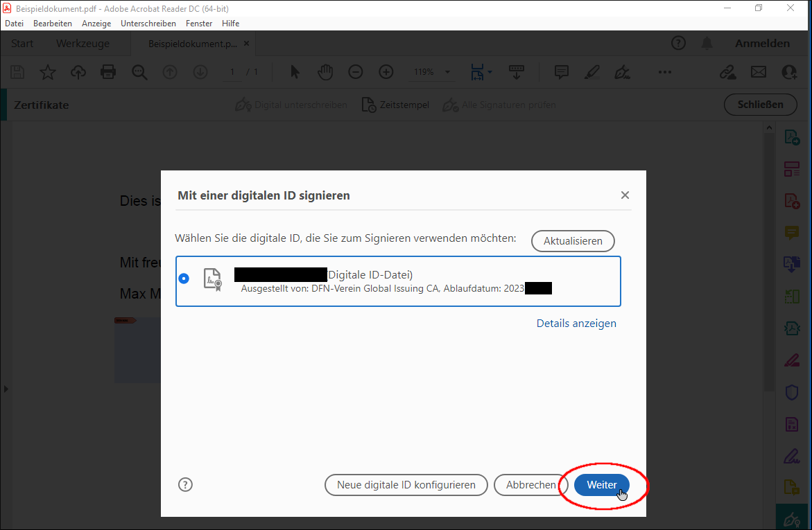The width and height of the screenshot is (812, 530).
Task: Select the Beispieldokument.pdf document tab
Action: coord(193,44)
